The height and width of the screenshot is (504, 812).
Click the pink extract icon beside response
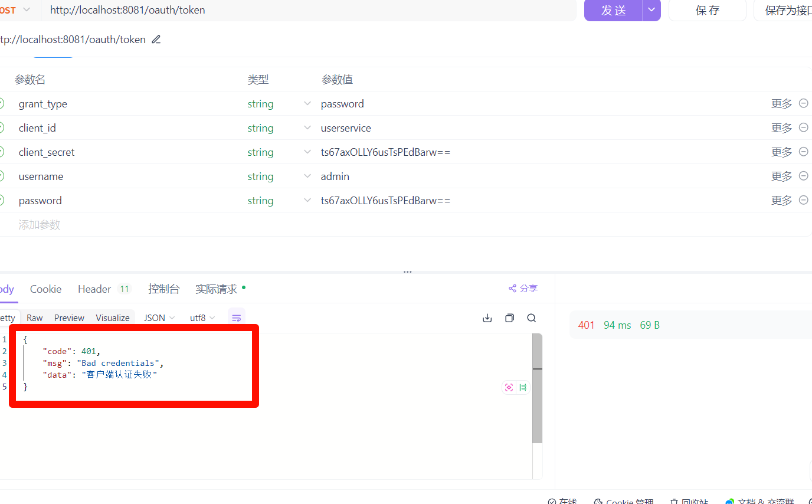coord(509,388)
